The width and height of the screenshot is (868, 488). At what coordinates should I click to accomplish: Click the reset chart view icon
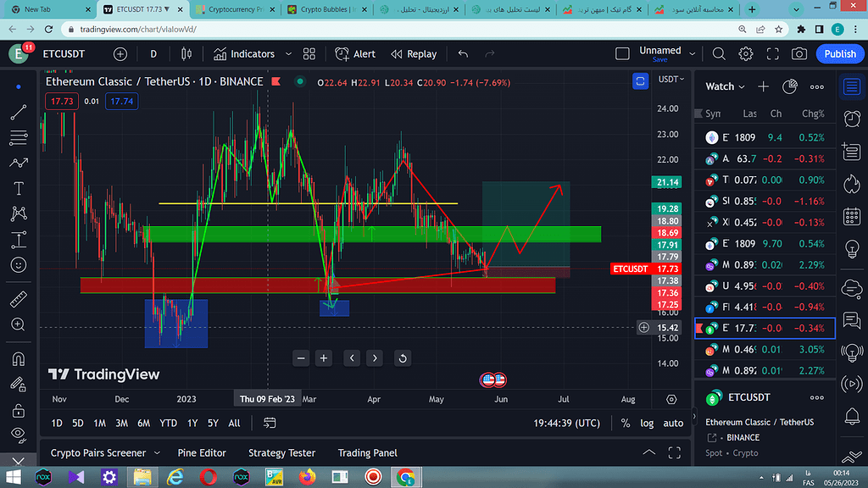click(403, 358)
